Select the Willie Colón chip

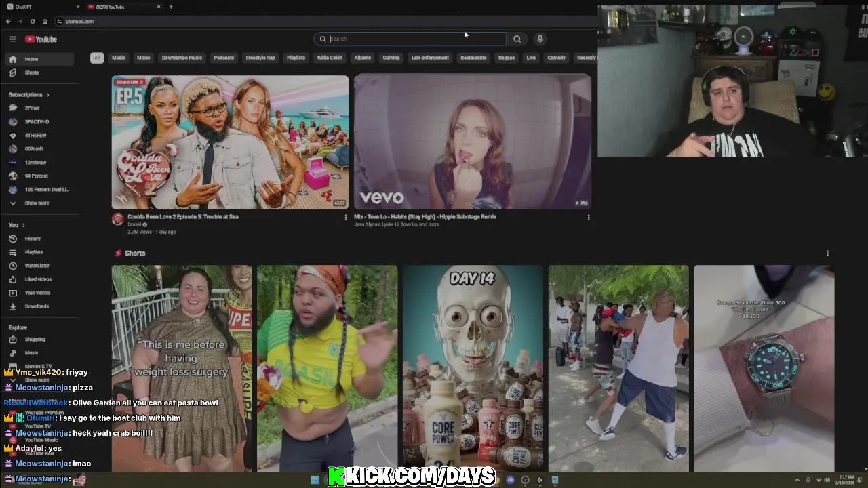[330, 58]
